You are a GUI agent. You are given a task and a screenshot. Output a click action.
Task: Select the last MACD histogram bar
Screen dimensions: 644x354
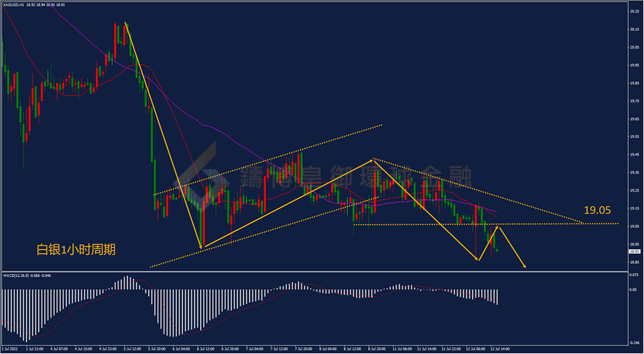(498, 297)
